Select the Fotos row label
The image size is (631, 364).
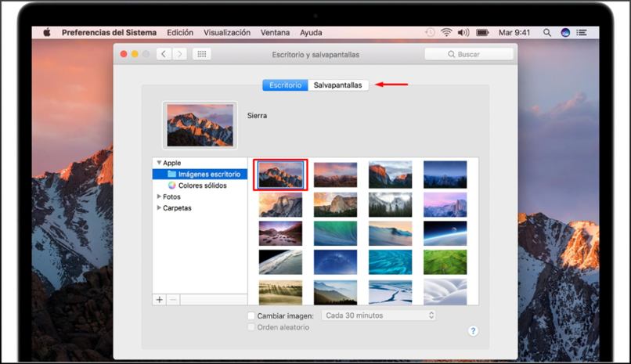[x=171, y=196]
